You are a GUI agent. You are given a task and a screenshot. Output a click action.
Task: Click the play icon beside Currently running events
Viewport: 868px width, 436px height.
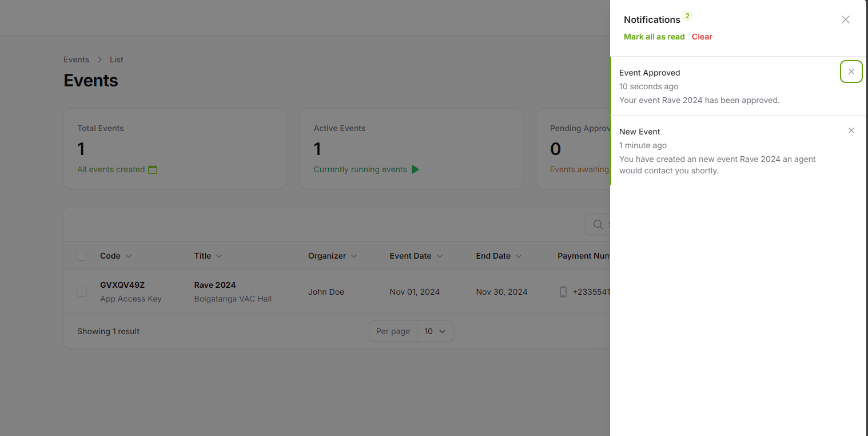(x=415, y=169)
